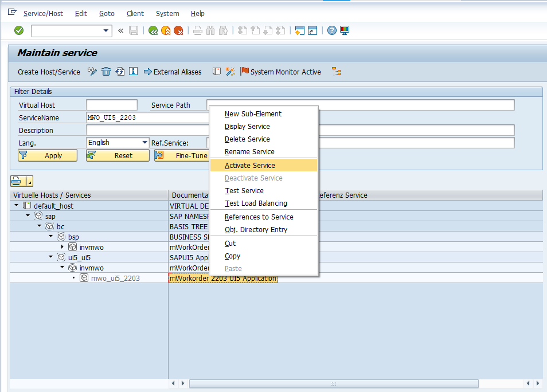Select Activate Service from context menu
The height and width of the screenshot is (392, 547).
250,166
